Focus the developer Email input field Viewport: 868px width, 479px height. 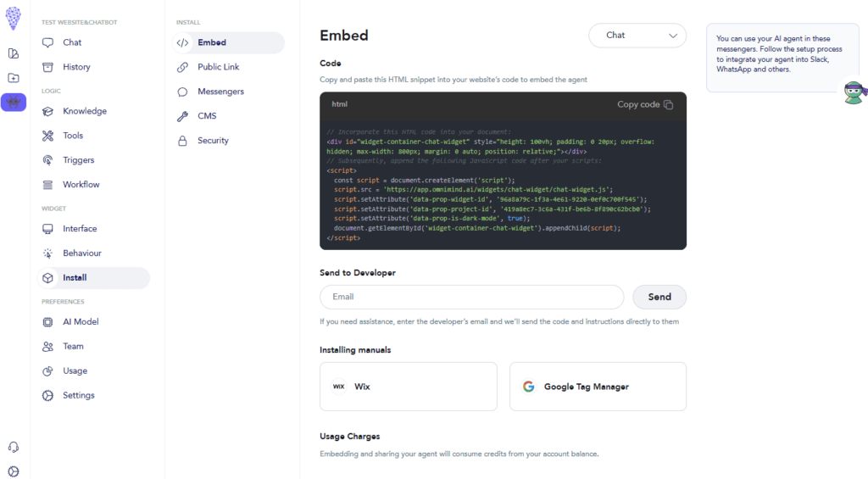tap(471, 297)
